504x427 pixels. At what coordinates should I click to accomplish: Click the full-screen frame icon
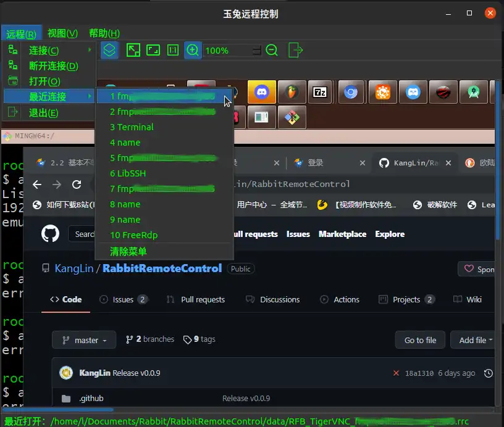click(x=153, y=51)
